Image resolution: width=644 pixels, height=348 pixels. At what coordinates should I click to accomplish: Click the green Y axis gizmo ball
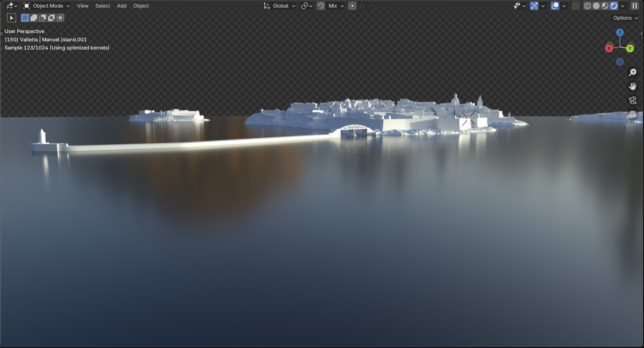630,48
